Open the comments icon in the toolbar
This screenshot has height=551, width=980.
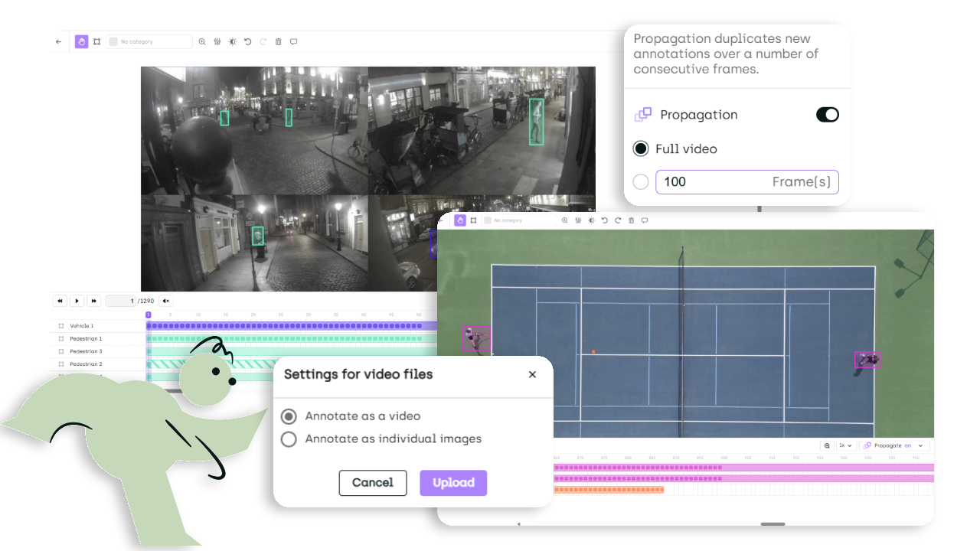tap(293, 41)
